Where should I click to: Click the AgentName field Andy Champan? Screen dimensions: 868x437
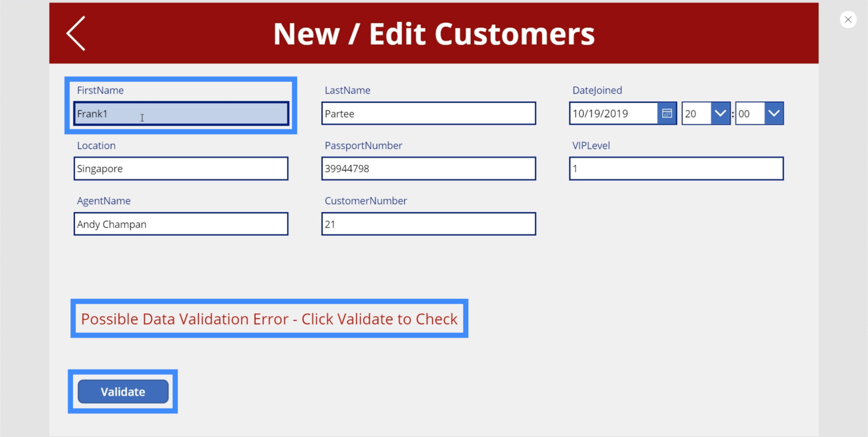coord(181,224)
